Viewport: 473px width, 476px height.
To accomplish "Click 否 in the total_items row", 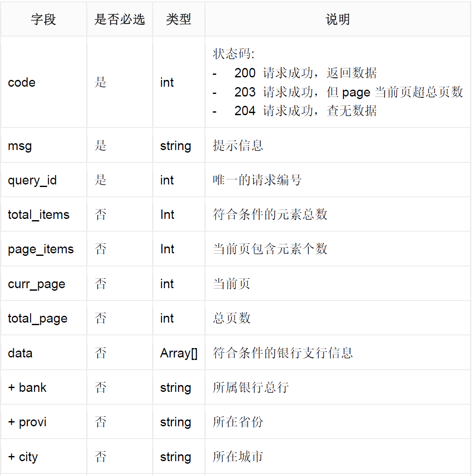I will [100, 215].
